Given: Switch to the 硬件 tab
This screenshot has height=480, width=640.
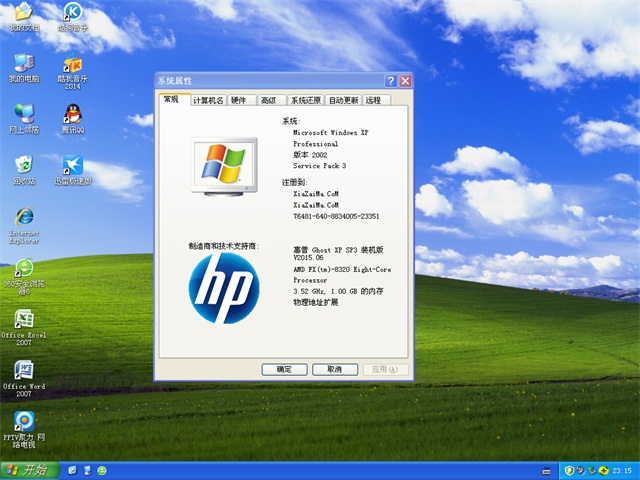Looking at the screenshot, I should [x=239, y=100].
